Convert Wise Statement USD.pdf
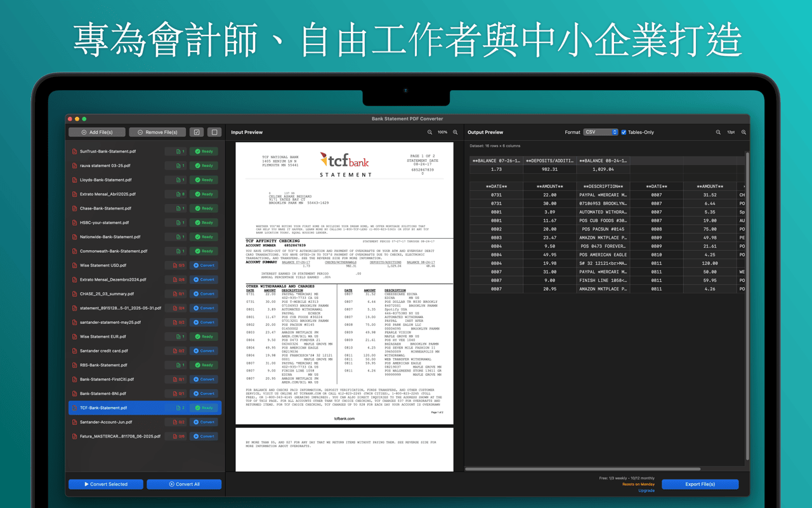This screenshot has width=812, height=508. [x=204, y=265]
